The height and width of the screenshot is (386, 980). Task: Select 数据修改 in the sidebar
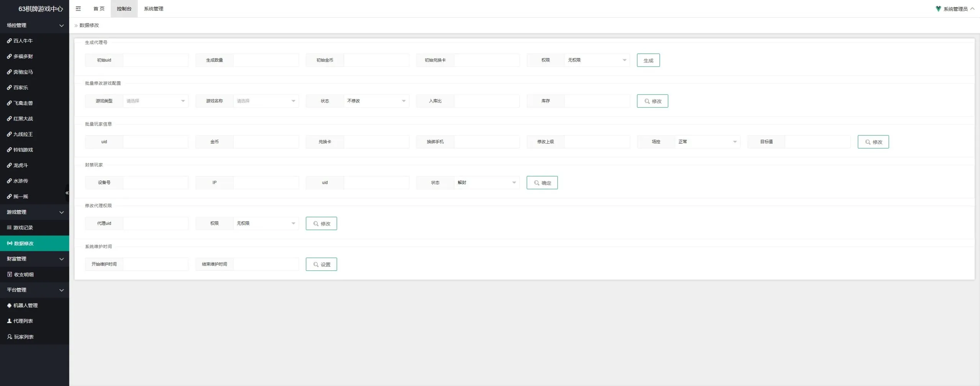pos(34,243)
